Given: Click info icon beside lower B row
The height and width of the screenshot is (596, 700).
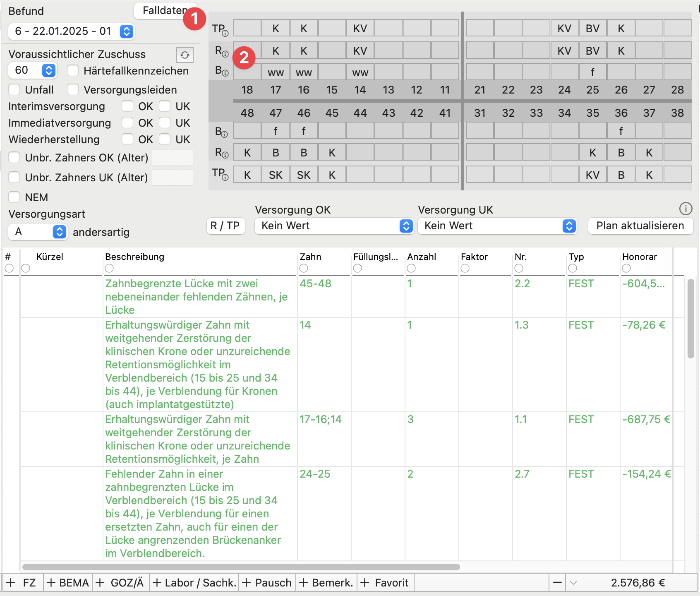Looking at the screenshot, I should 225,135.
